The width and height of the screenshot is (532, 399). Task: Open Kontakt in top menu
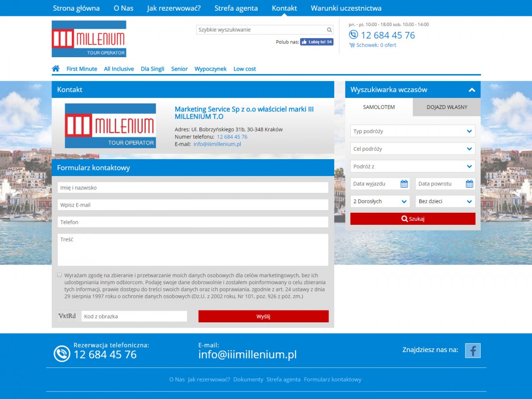click(284, 8)
